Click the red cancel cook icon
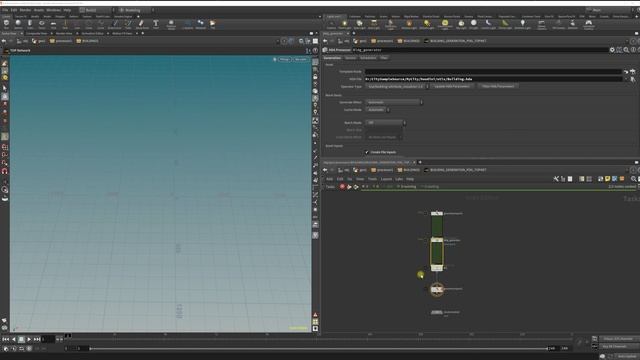 point(342,187)
